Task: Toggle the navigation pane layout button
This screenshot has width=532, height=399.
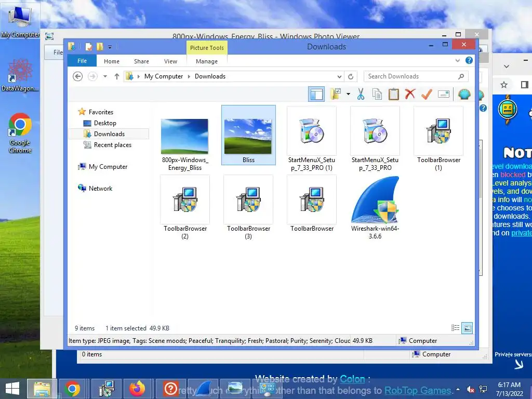Action: click(316, 94)
